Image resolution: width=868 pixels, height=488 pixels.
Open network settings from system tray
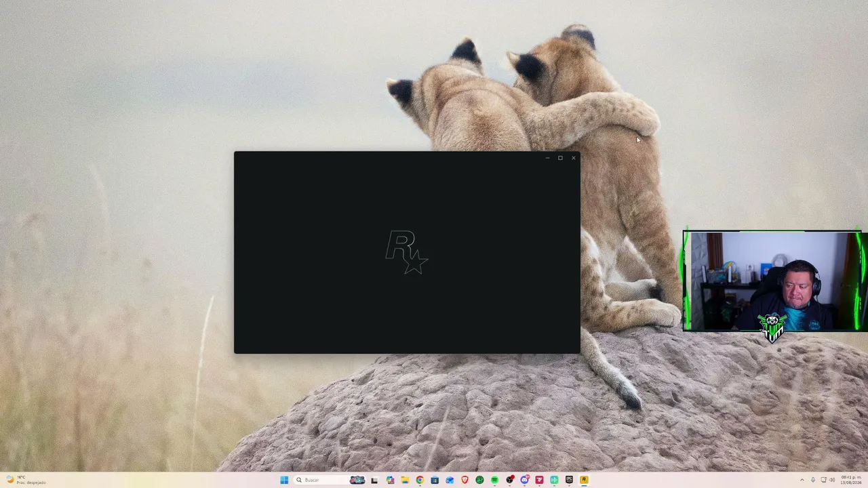point(823,480)
